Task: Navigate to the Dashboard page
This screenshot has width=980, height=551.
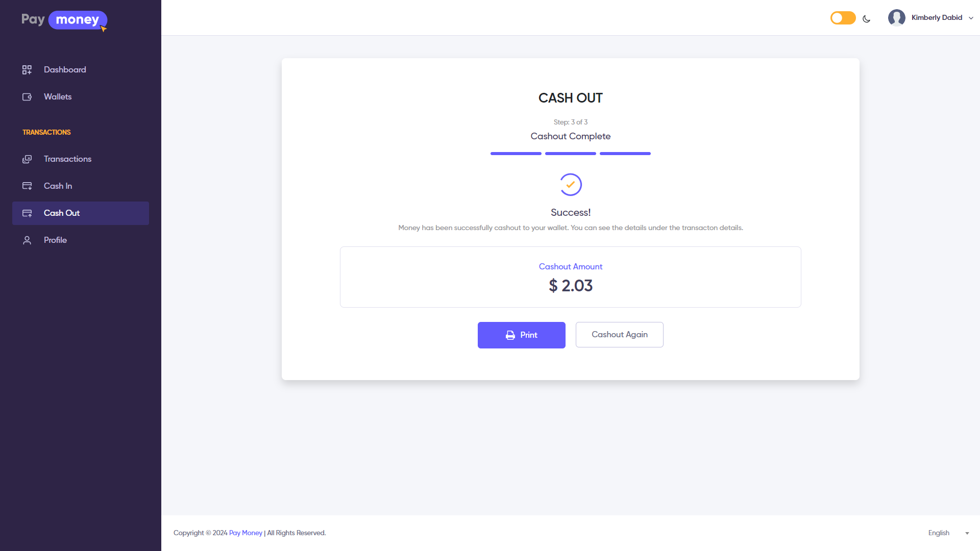Action: pos(64,70)
